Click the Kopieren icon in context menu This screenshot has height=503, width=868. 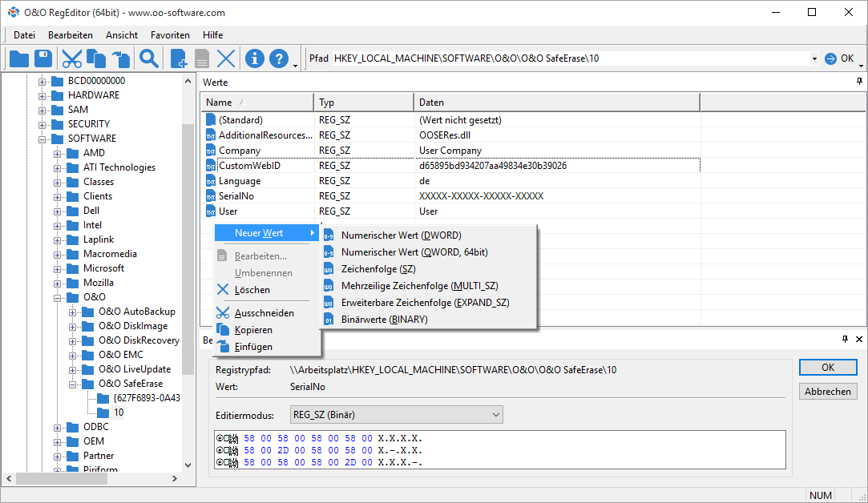click(223, 329)
